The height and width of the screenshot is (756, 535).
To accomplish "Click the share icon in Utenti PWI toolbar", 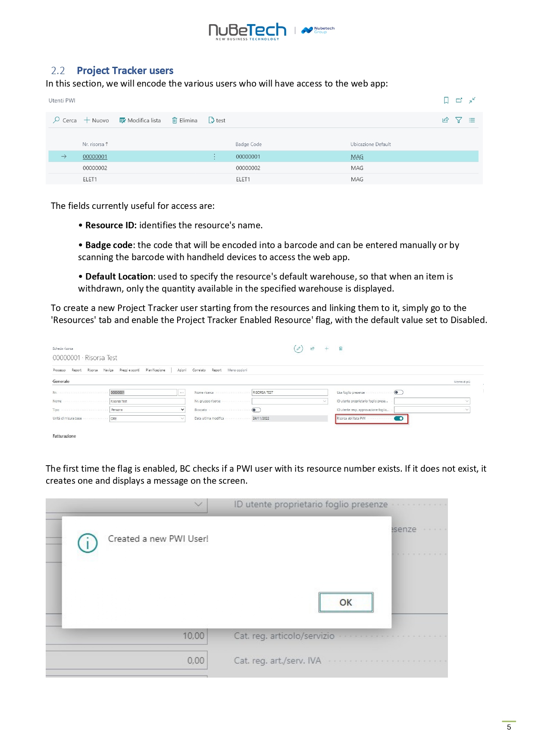I will 445,120.
